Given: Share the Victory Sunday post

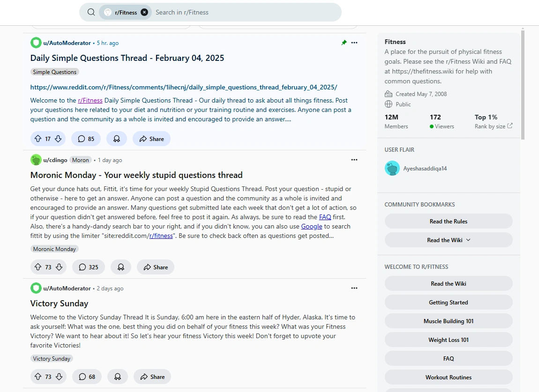Looking at the screenshot, I should (x=152, y=377).
